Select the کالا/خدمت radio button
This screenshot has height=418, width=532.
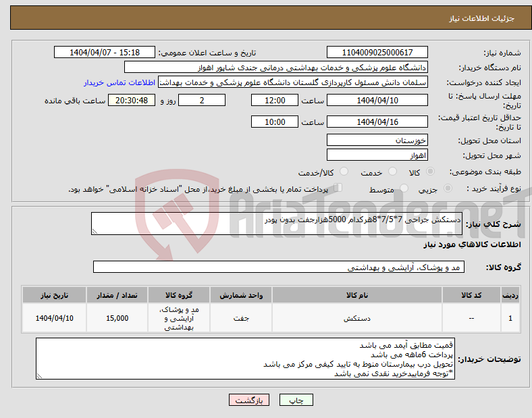(x=344, y=172)
